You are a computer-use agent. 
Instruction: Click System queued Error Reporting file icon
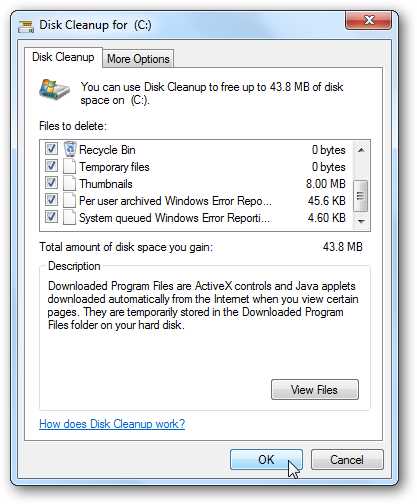click(x=69, y=217)
